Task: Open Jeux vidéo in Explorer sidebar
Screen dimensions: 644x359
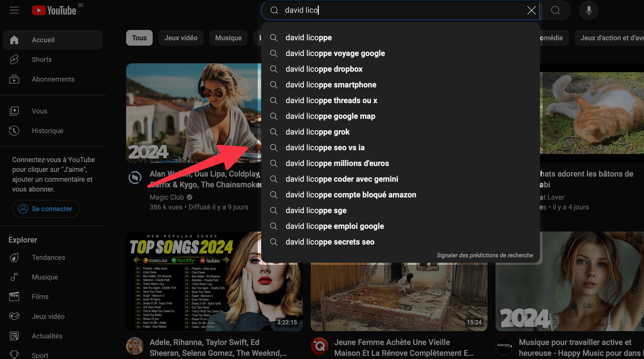Action: 53,316
